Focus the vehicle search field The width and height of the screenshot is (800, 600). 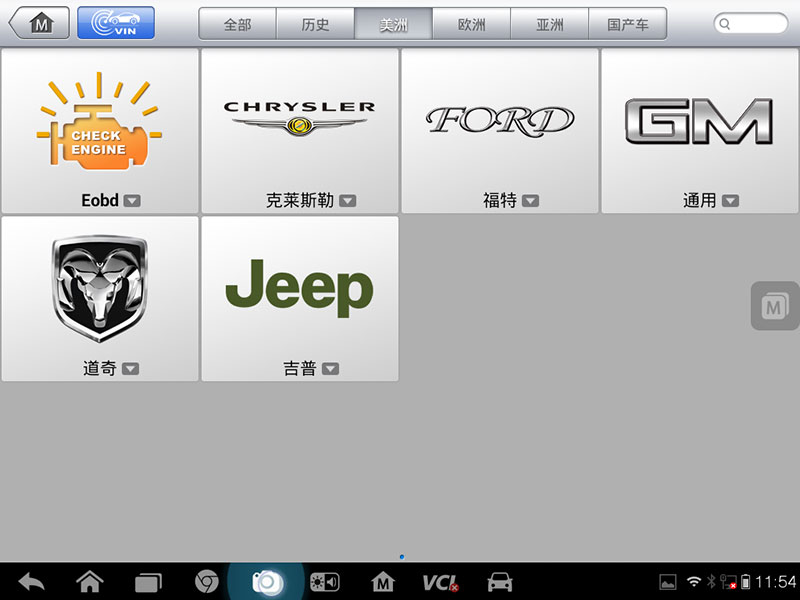point(751,23)
